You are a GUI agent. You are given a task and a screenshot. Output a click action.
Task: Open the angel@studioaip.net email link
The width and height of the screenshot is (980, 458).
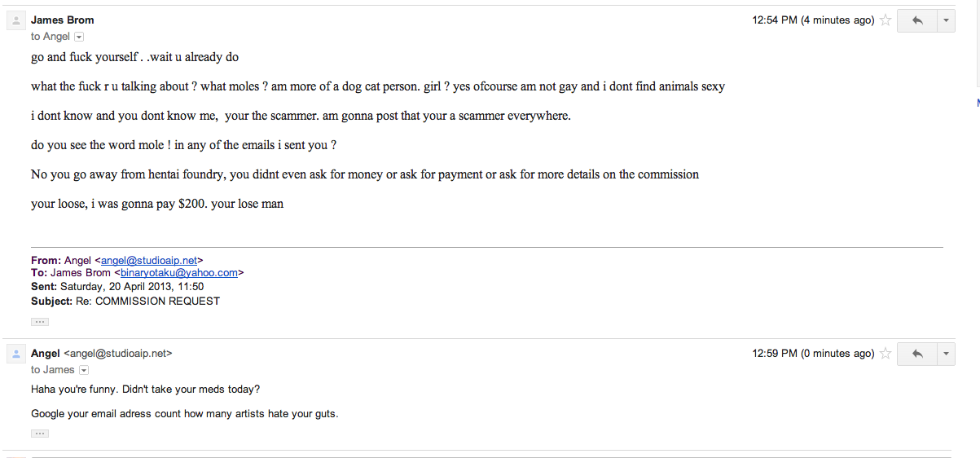click(x=152, y=261)
